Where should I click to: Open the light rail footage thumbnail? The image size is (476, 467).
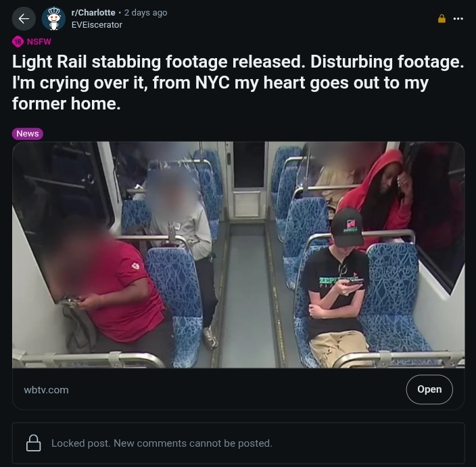click(238, 255)
